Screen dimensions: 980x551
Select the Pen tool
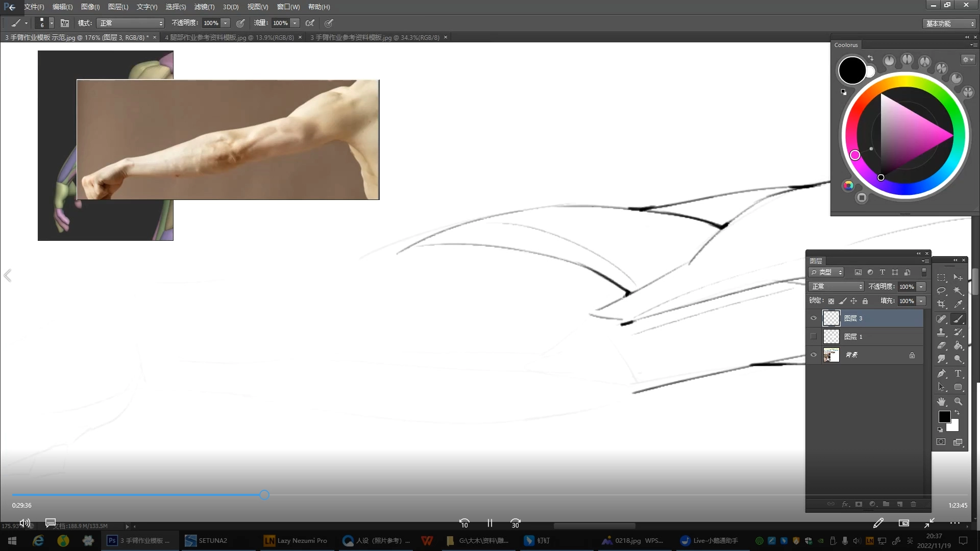click(942, 373)
